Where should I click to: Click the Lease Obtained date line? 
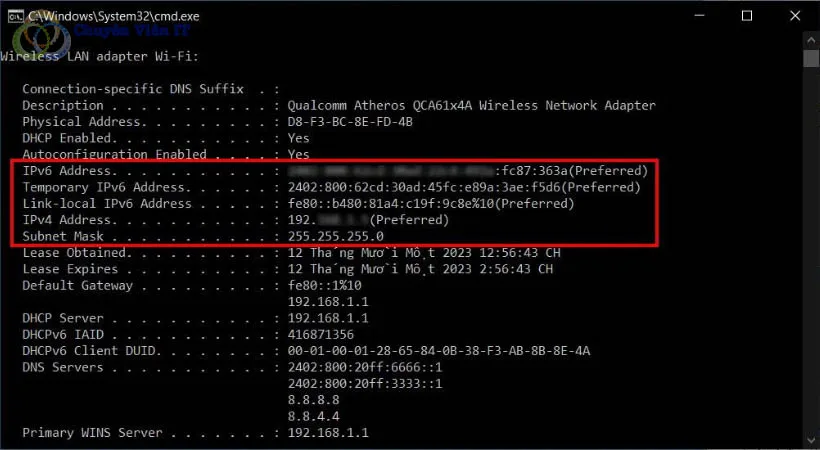pos(420,252)
